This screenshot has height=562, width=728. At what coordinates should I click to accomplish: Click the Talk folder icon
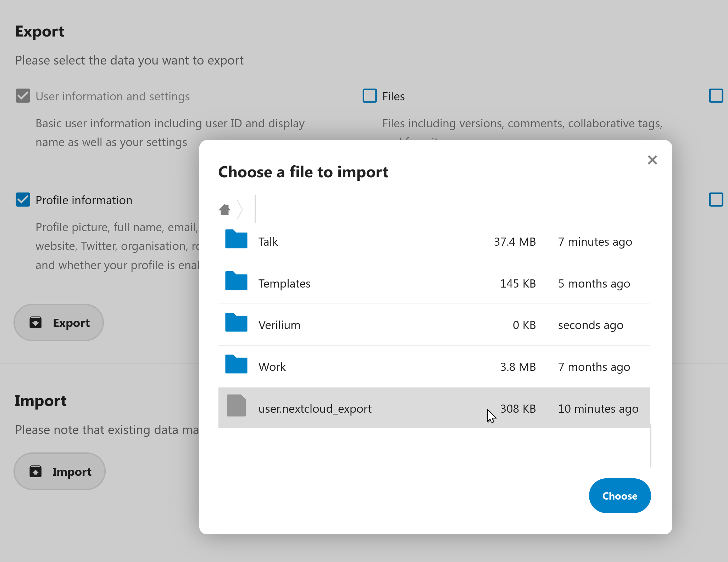click(236, 239)
